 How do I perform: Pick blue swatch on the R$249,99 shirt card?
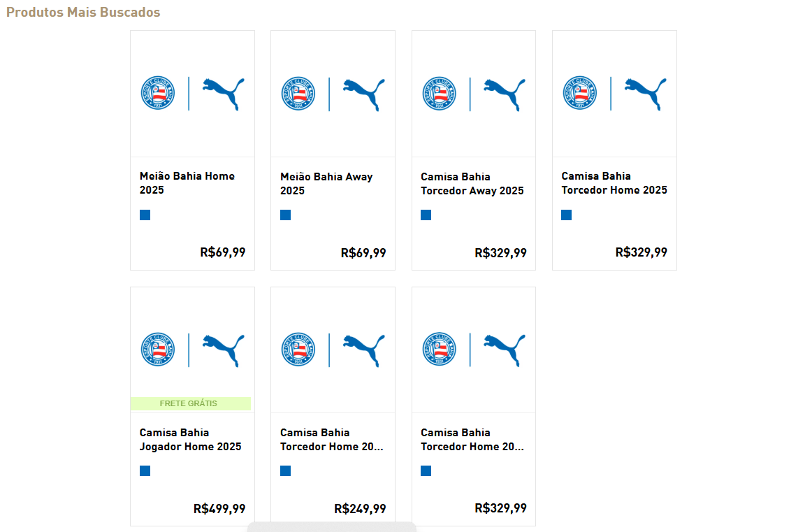click(x=285, y=470)
